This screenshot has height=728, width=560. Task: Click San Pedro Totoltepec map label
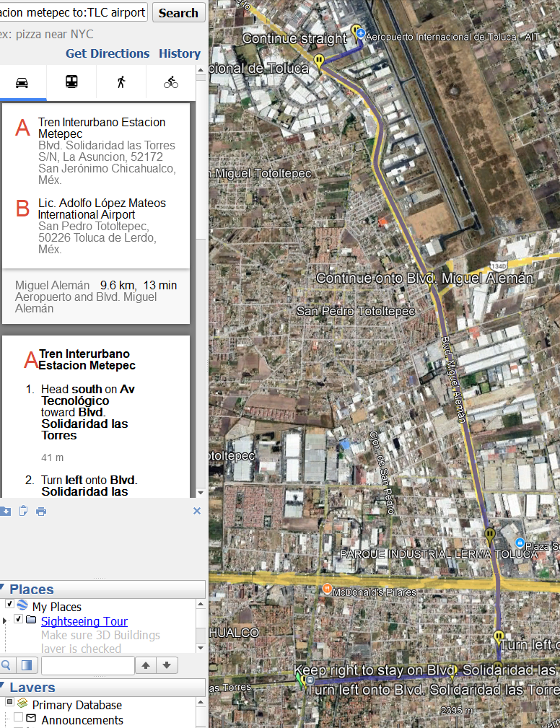point(356,311)
